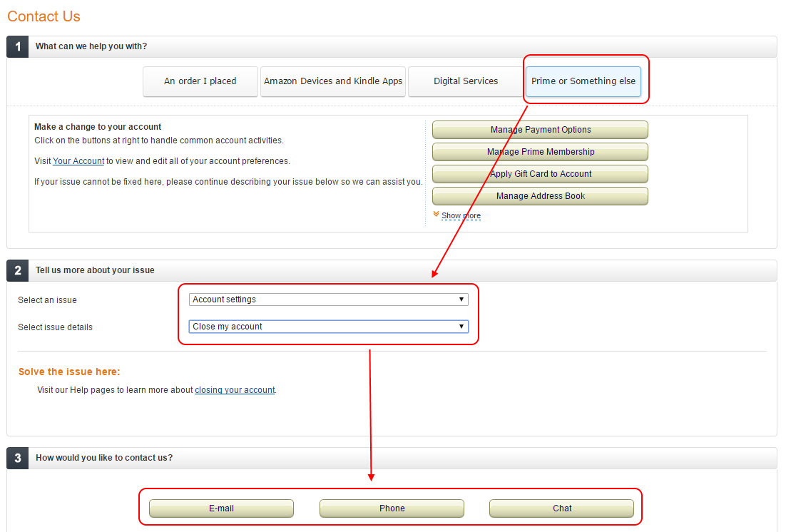Open Manage Prime Membership
The height and width of the screenshot is (532, 786).
coord(541,152)
